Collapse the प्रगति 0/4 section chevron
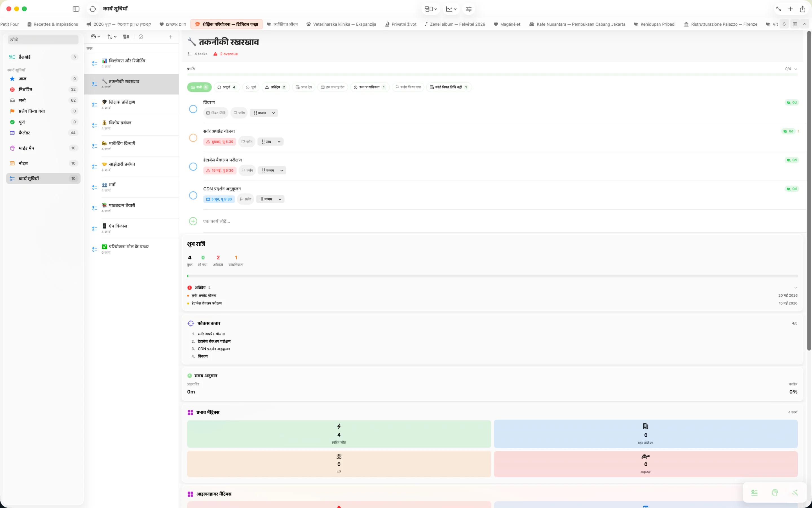Viewport: 812px width, 508px height. [796, 69]
